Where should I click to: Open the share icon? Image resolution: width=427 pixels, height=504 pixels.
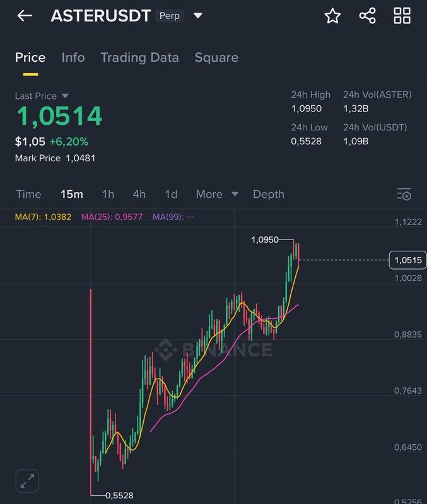coord(367,16)
